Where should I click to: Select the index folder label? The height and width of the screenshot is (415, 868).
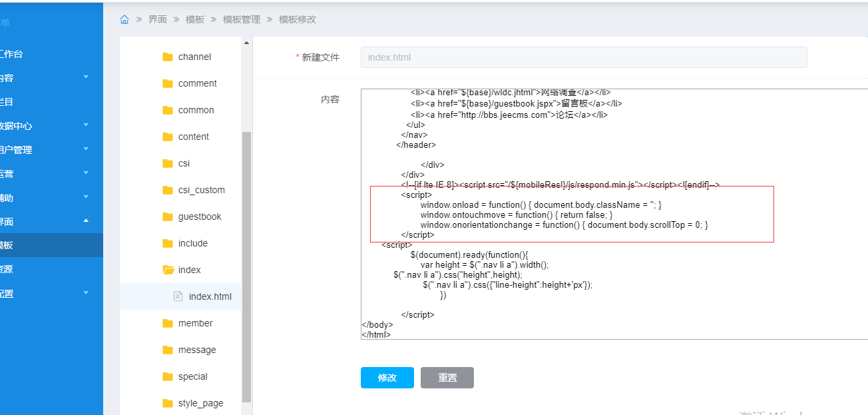190,270
